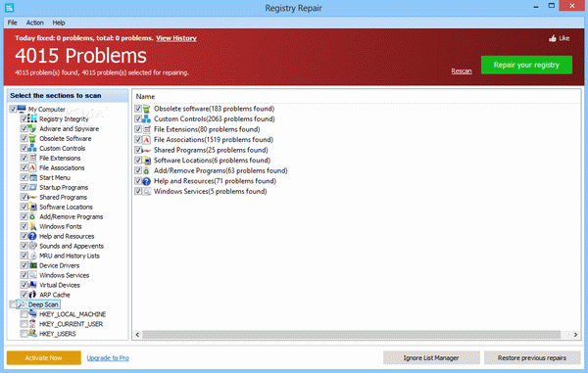
Task: Click the Deep Scan magnifier icon
Action: [x=22, y=304]
